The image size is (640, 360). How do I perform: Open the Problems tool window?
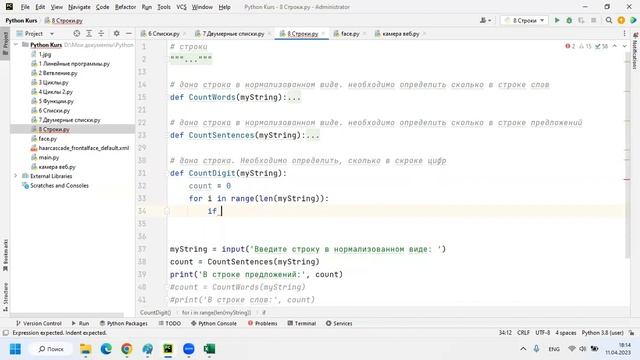(x=262, y=323)
